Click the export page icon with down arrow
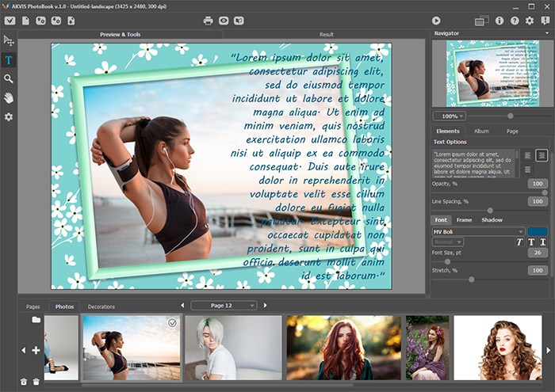This screenshot has width=555, height=392. coord(71,21)
